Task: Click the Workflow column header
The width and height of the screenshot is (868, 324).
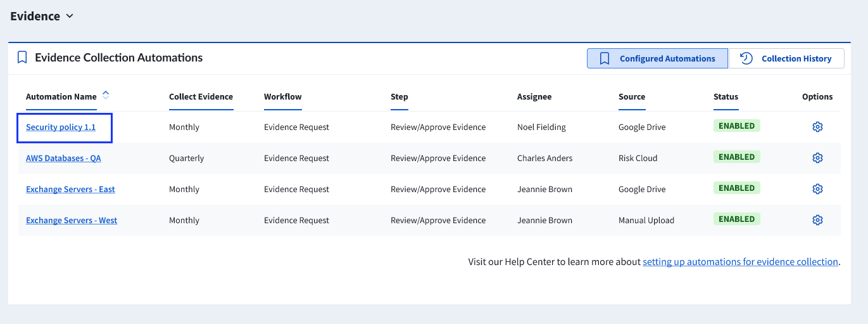Action: click(x=283, y=96)
